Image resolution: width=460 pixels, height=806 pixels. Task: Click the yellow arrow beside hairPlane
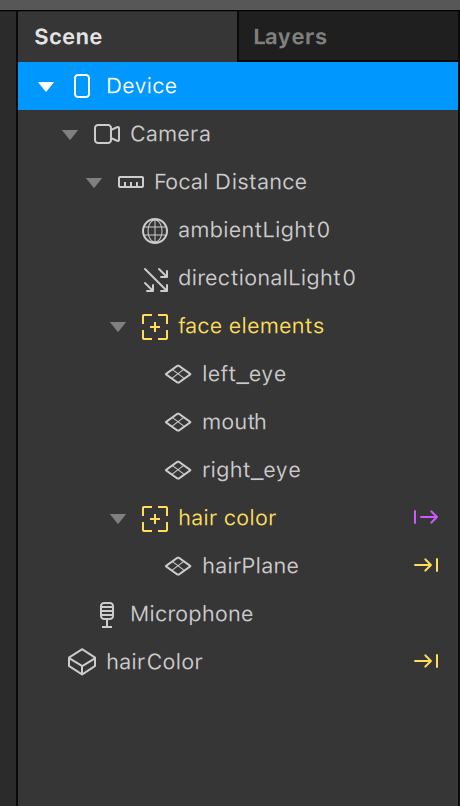[426, 565]
